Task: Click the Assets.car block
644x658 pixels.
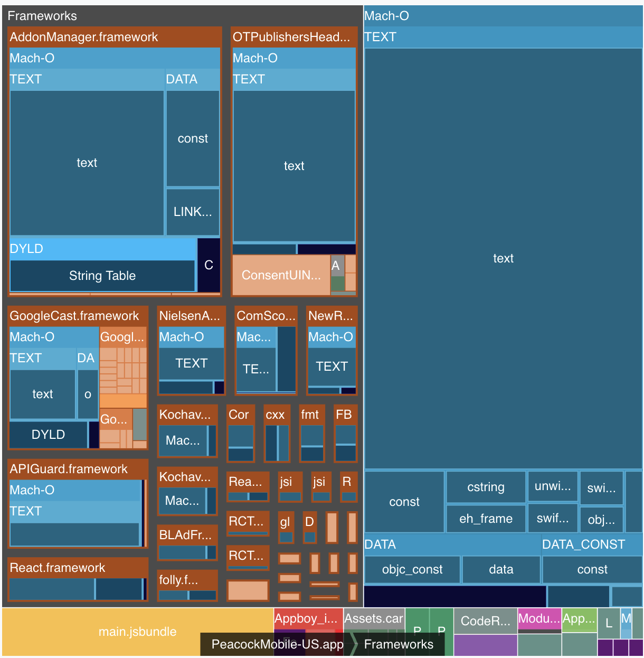Action: coord(374,618)
